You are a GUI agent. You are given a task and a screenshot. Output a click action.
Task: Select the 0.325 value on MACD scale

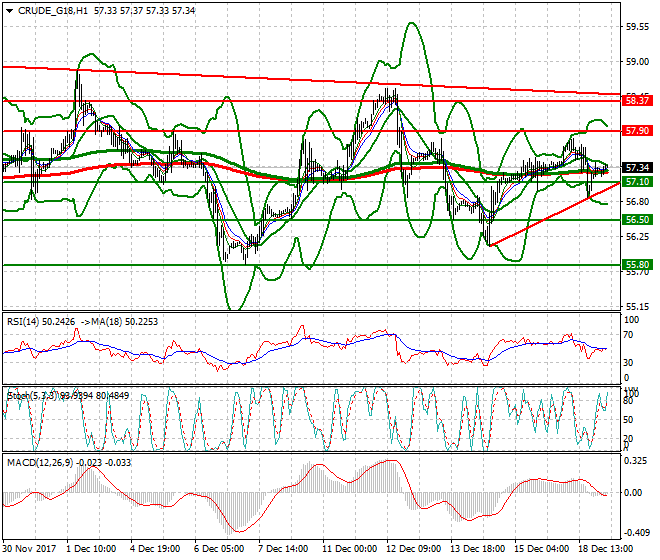(635, 461)
